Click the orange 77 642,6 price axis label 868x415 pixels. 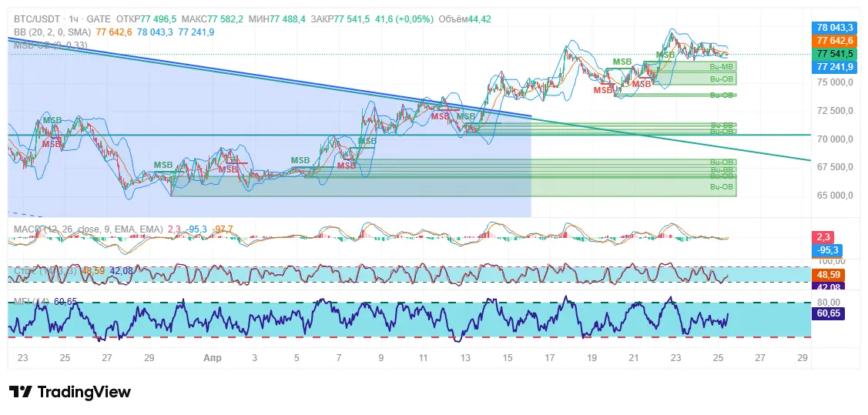pos(834,40)
